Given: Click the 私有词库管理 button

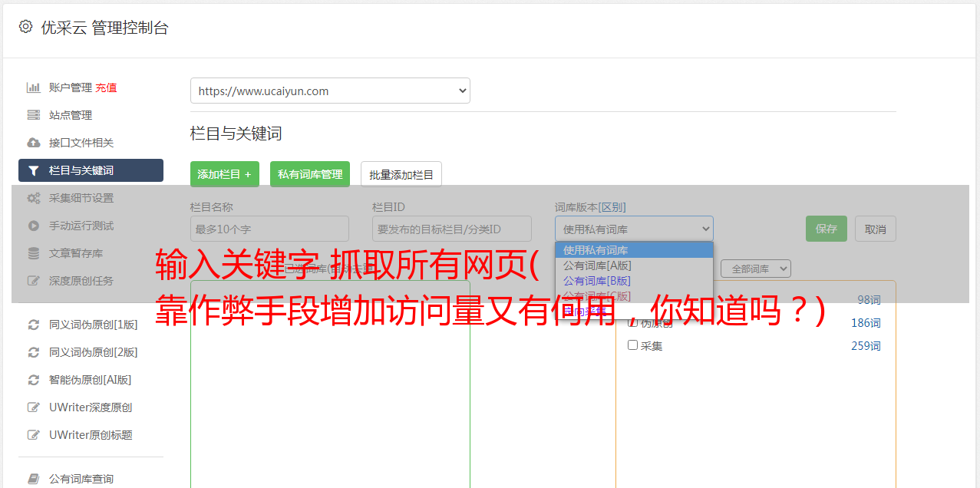Looking at the screenshot, I should pos(310,174).
